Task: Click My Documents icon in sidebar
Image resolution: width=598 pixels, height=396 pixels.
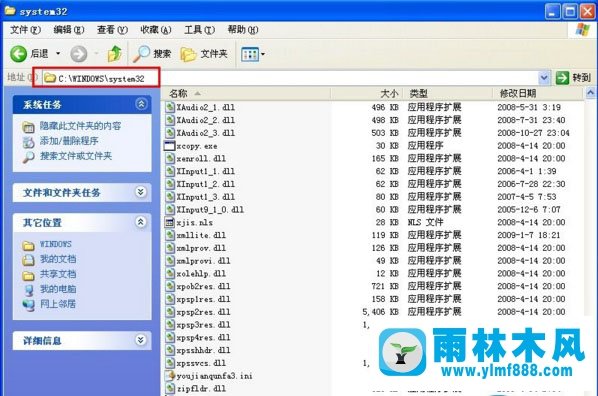Action: tap(28, 260)
